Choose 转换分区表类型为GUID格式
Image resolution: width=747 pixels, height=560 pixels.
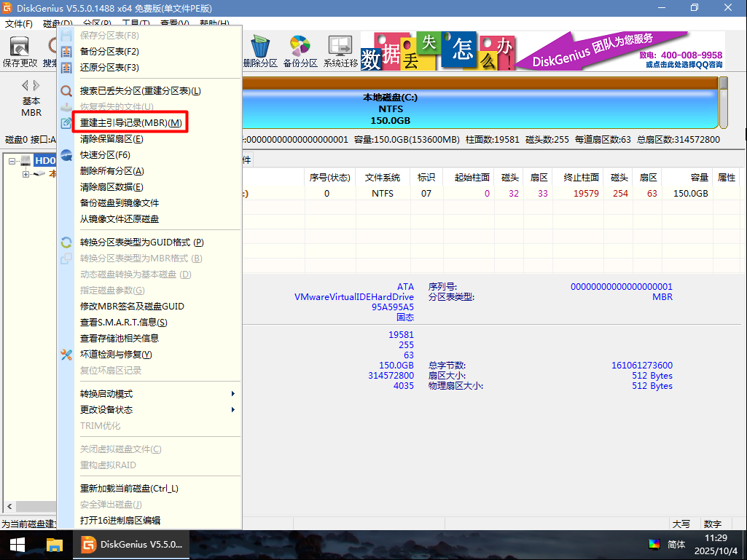[142, 242]
